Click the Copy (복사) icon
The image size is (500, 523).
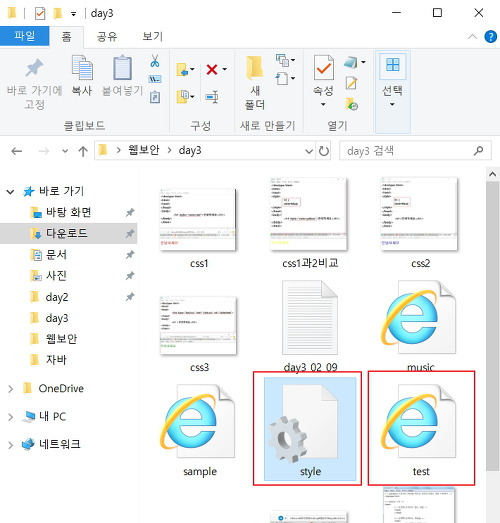click(x=82, y=68)
